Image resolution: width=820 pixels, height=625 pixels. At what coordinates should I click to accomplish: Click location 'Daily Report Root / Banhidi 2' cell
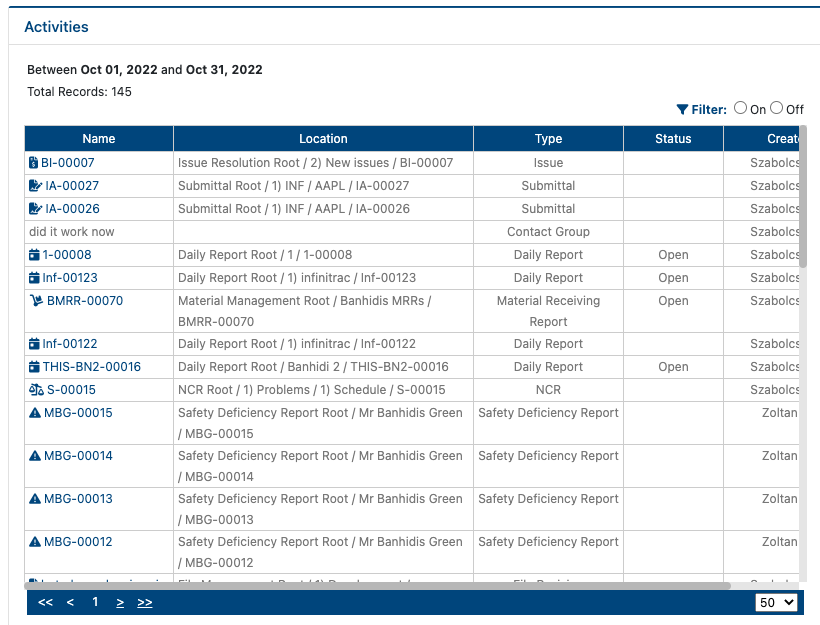[x=323, y=367]
